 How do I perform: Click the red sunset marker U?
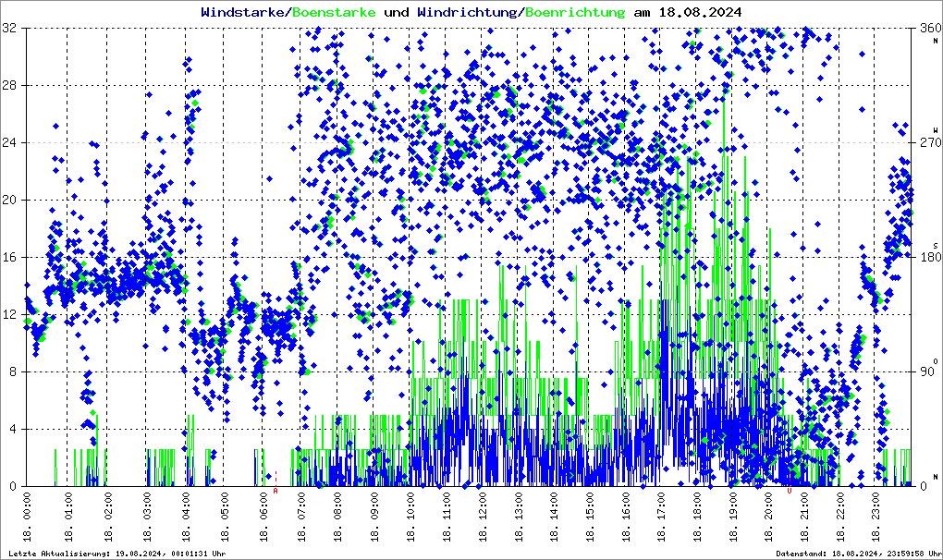click(x=789, y=491)
